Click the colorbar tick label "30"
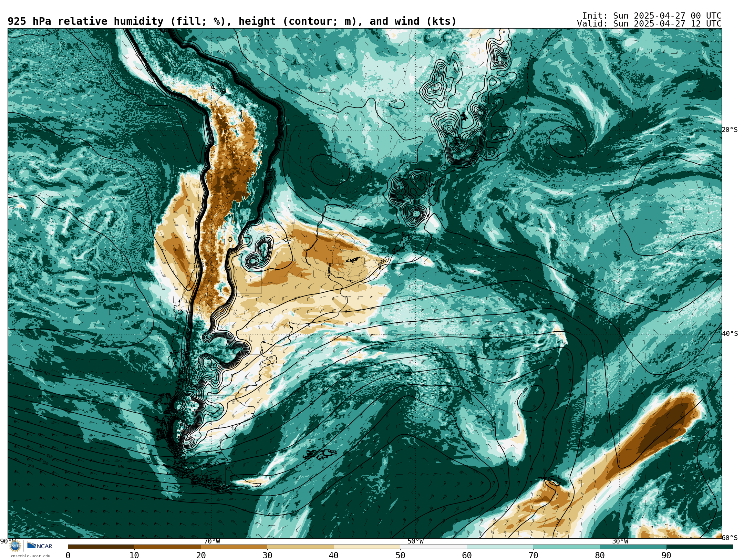 (267, 555)
